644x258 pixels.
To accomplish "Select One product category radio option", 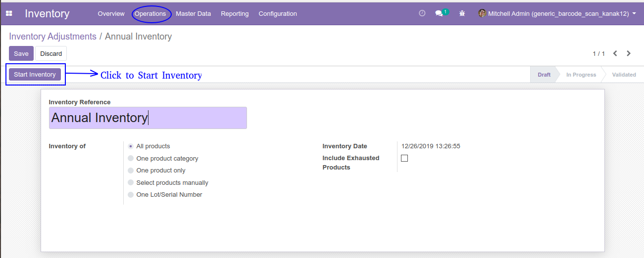I will tap(131, 158).
